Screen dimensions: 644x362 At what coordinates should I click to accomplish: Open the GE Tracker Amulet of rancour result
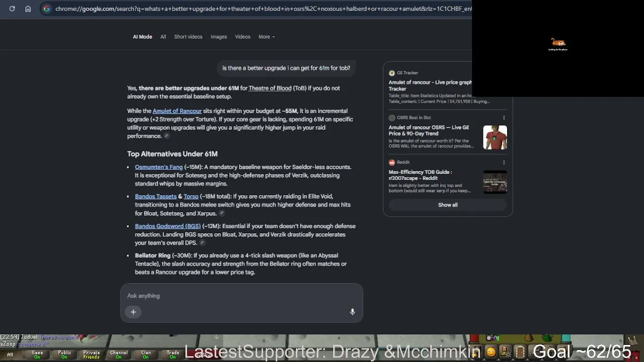click(x=430, y=85)
